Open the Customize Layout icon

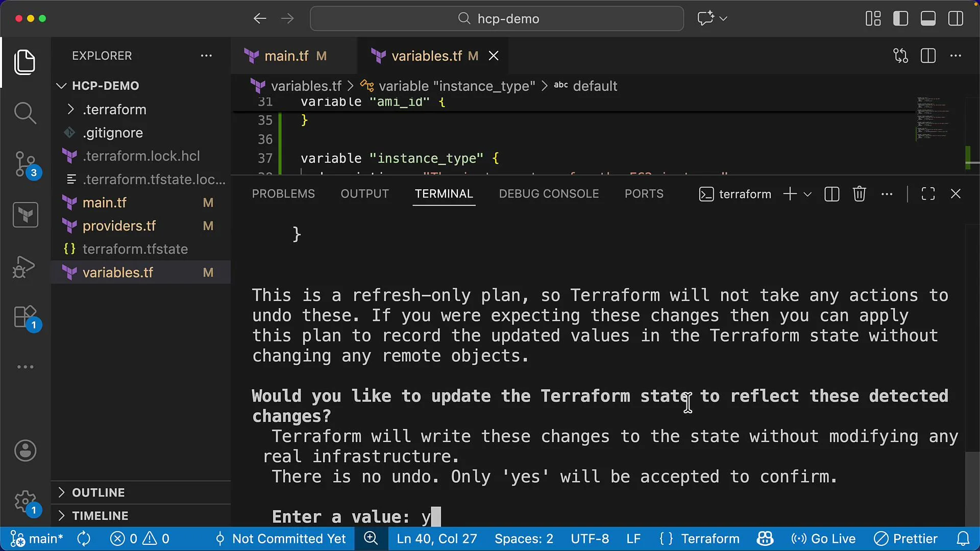coord(873,19)
